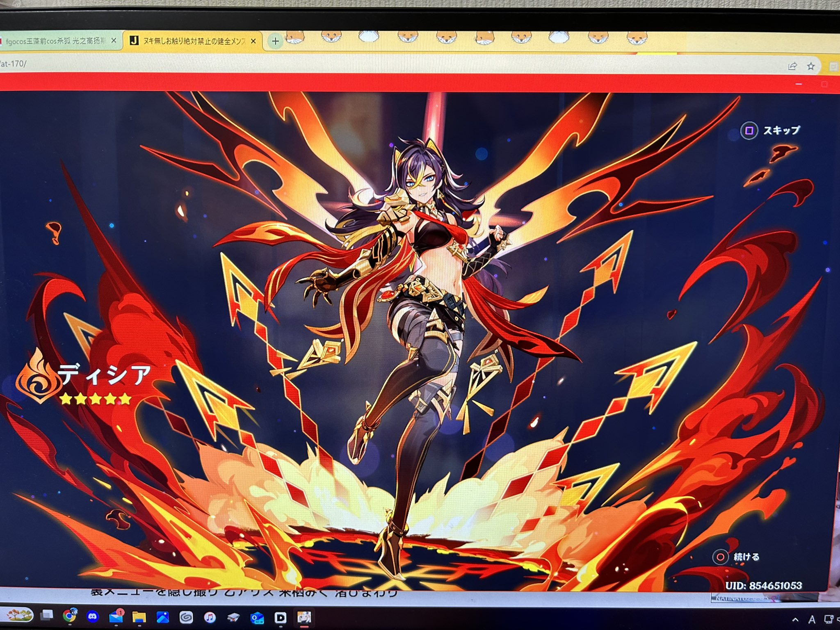Viewport: 840px width, 630px height.
Task: Open Outlook New from the taskbar
Action: (x=257, y=617)
